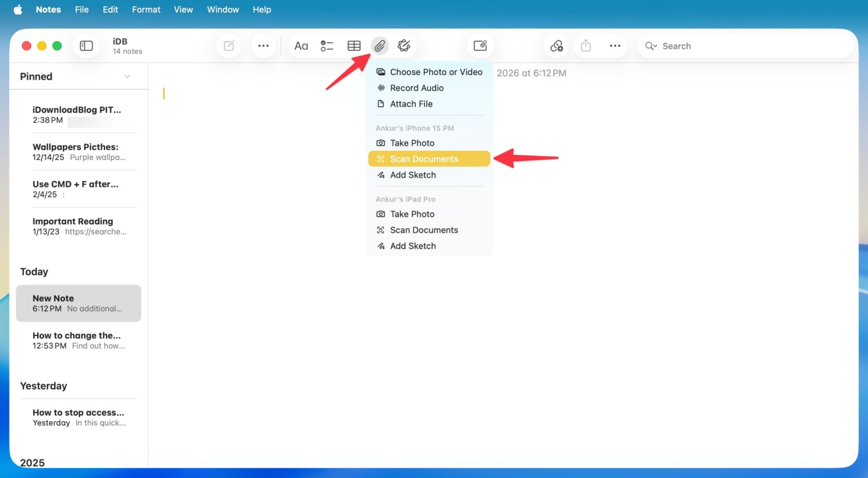Open the View menu in the menu bar
This screenshot has height=478, width=868.
pos(183,10)
